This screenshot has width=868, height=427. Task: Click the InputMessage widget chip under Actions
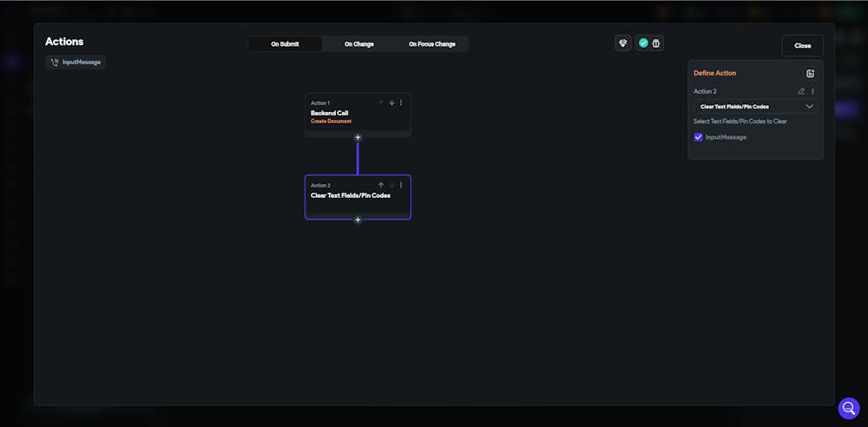click(x=76, y=62)
